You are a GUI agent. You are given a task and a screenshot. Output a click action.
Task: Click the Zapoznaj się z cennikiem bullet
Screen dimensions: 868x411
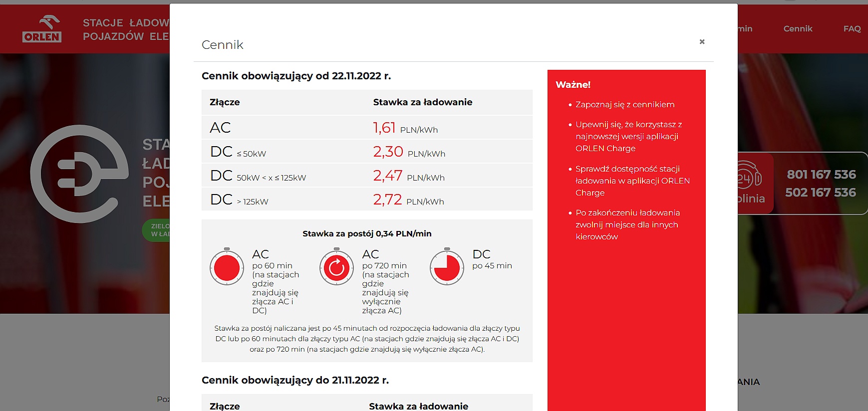[x=625, y=105]
